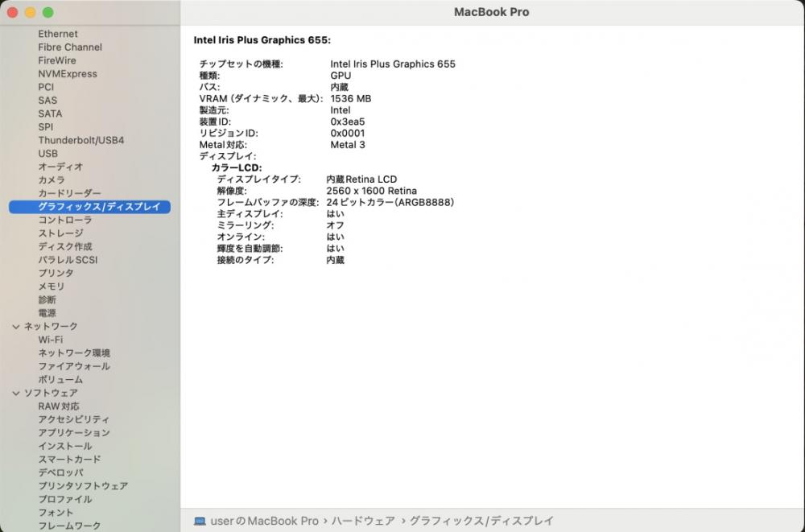Select Fibre Channel in the sidebar

[x=70, y=47]
